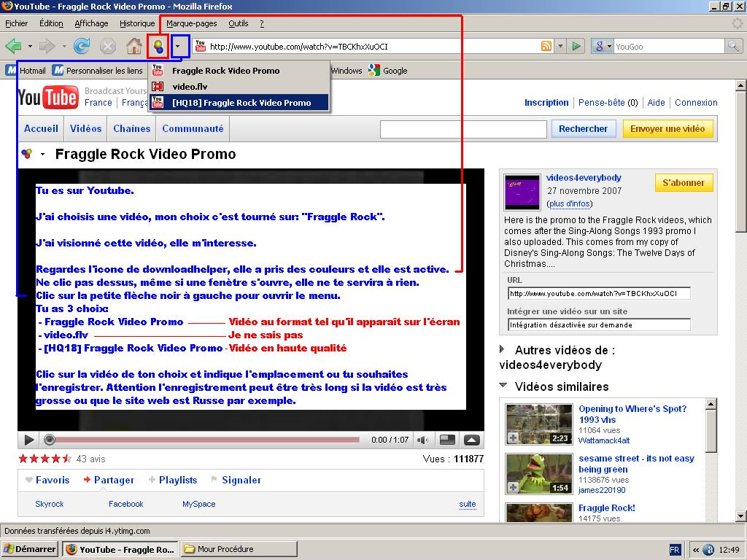The image size is (747, 560).
Task: Mute the video player volume
Action: (422, 440)
